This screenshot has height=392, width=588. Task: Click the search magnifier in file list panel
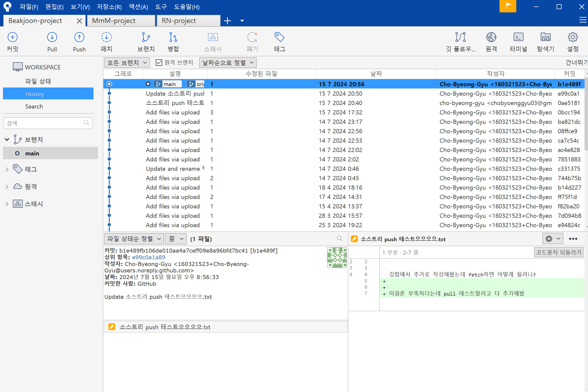(x=339, y=239)
